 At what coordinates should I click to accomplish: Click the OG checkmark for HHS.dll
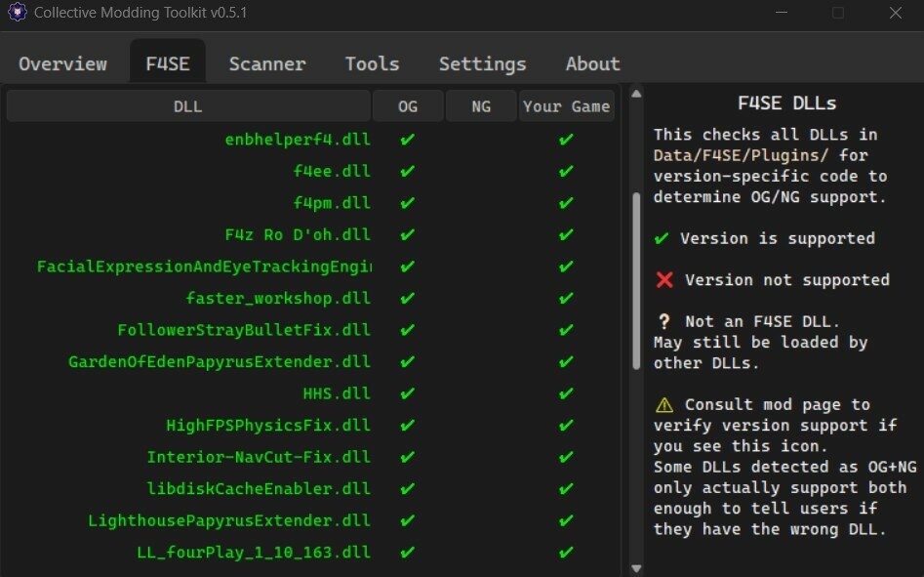[407, 394]
